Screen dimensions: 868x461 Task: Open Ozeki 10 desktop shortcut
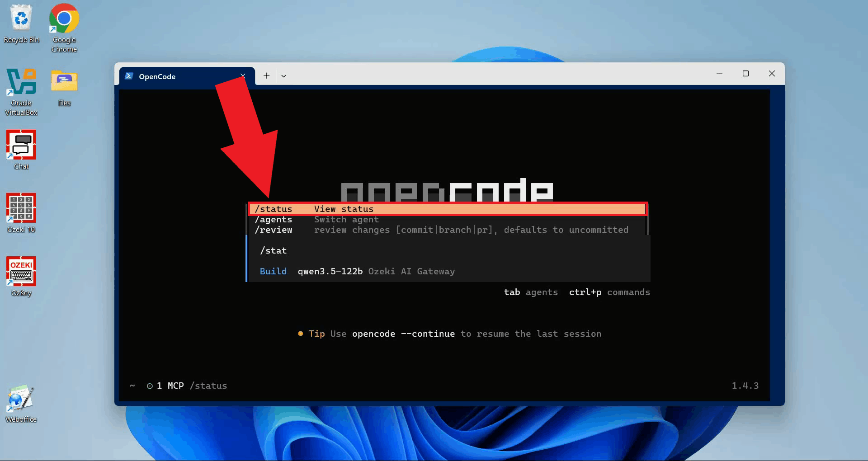click(21, 213)
